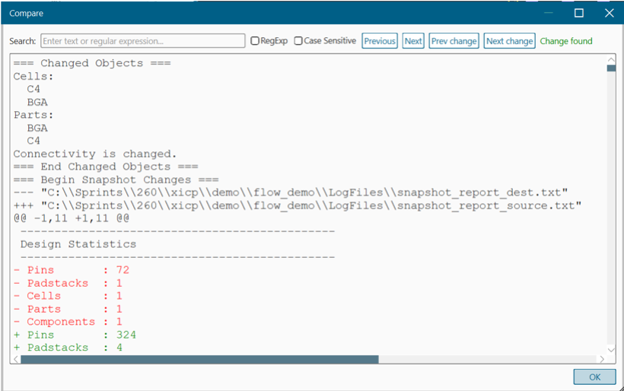Click the 'Cells:' line
Image resolution: width=624 pixels, height=391 pixels.
point(33,76)
